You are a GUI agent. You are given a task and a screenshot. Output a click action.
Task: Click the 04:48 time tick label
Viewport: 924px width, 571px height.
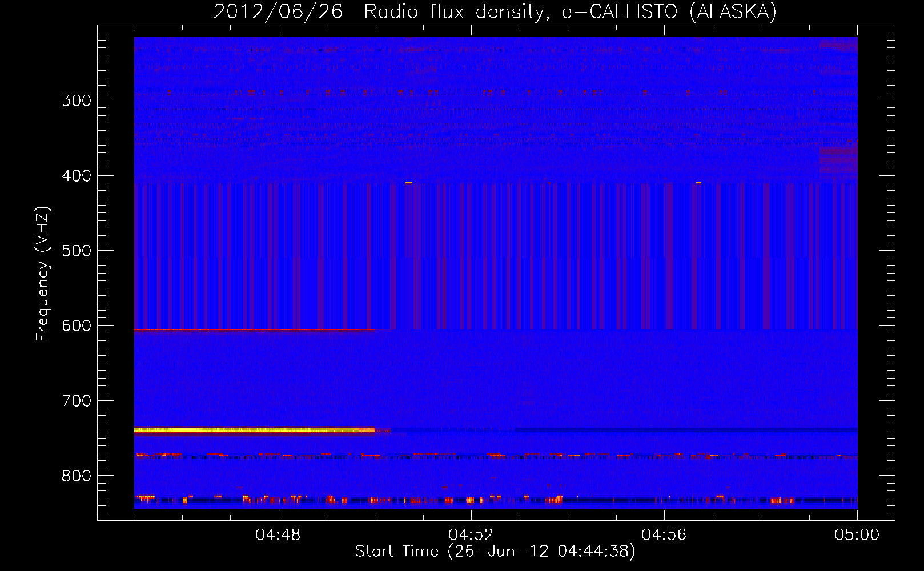tap(278, 535)
